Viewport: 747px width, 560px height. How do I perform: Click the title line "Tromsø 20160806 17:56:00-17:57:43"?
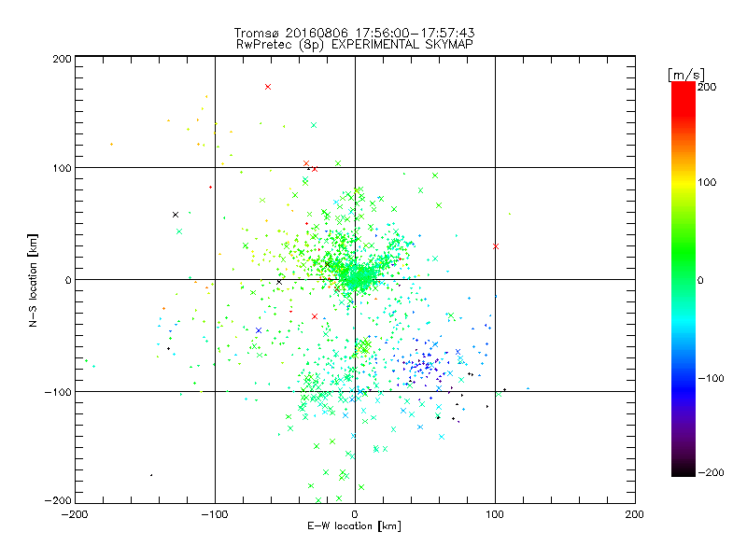pos(354,33)
